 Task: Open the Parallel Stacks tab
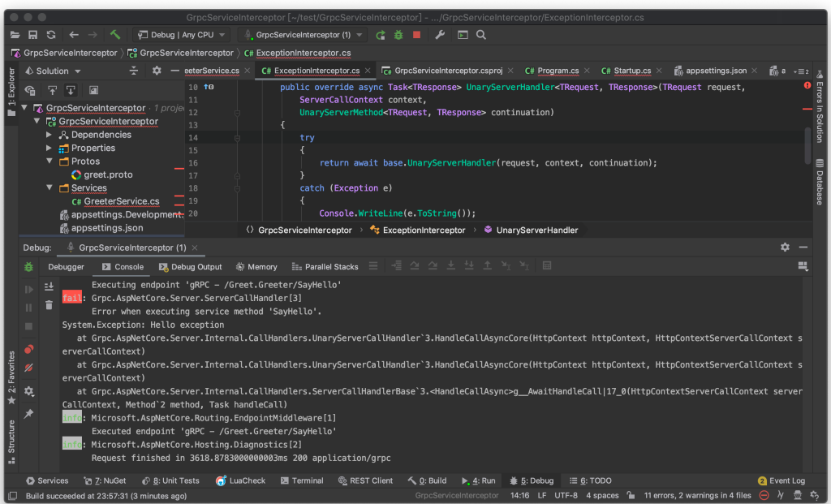pyautogui.click(x=325, y=266)
